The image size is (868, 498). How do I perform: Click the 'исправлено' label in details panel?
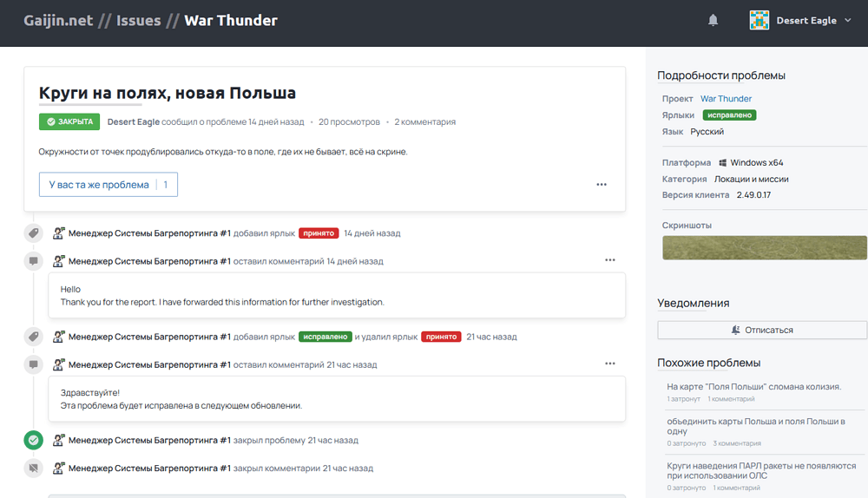tap(729, 115)
